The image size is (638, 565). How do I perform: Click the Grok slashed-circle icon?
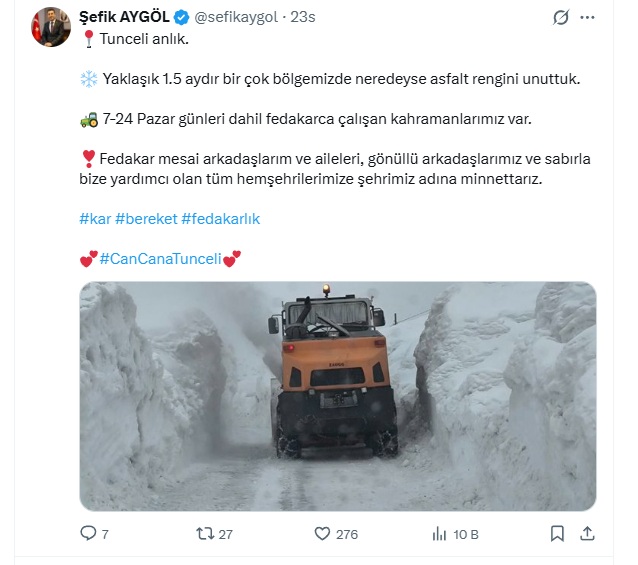click(x=561, y=17)
